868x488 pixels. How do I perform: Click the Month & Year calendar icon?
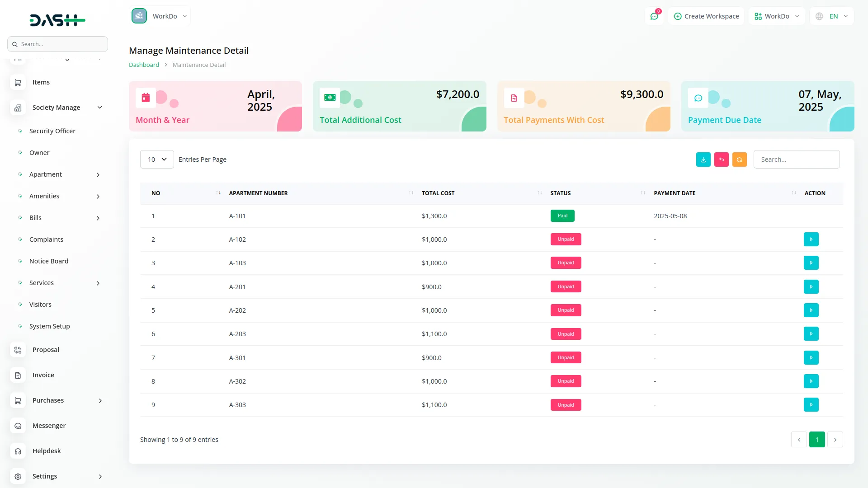[x=146, y=98]
